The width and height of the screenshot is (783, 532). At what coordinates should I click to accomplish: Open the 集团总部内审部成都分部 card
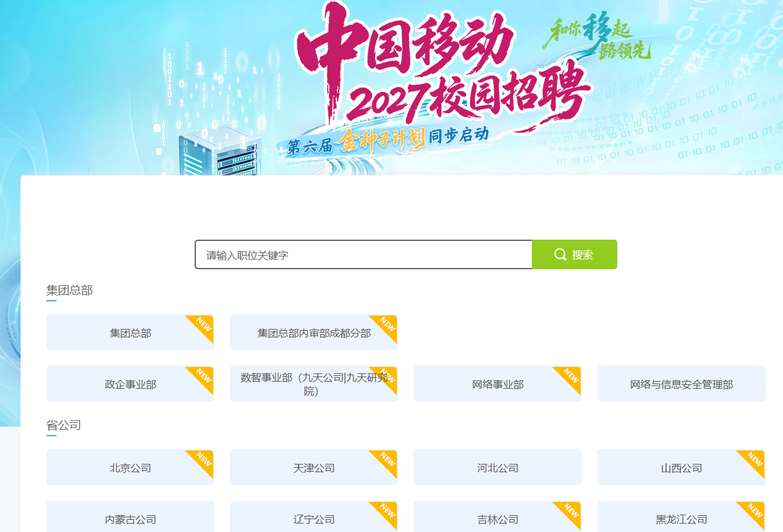coord(314,332)
